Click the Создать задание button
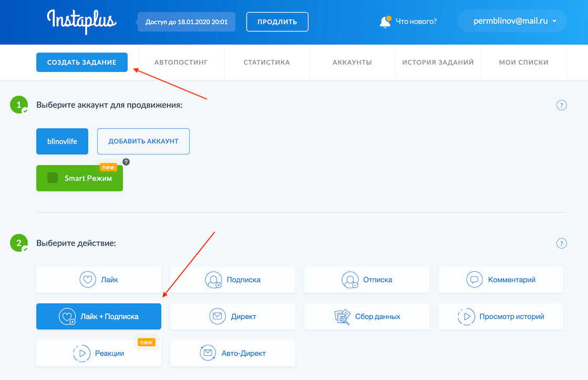 coord(81,62)
